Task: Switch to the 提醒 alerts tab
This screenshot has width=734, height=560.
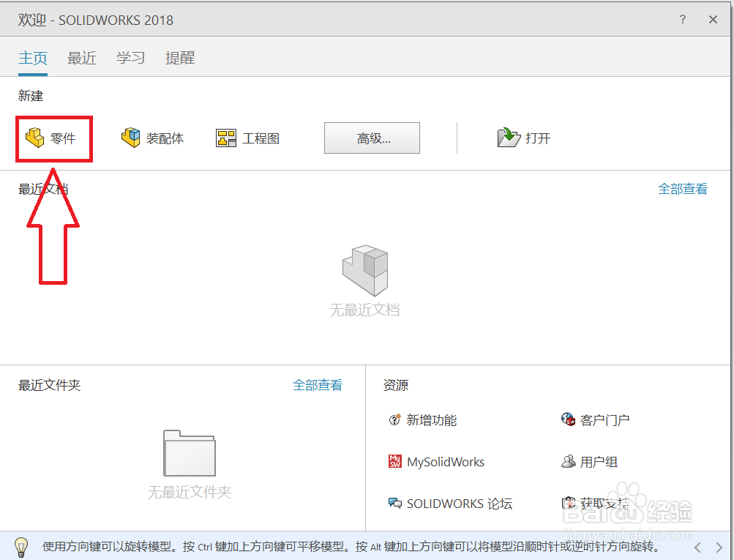Action: [180, 58]
